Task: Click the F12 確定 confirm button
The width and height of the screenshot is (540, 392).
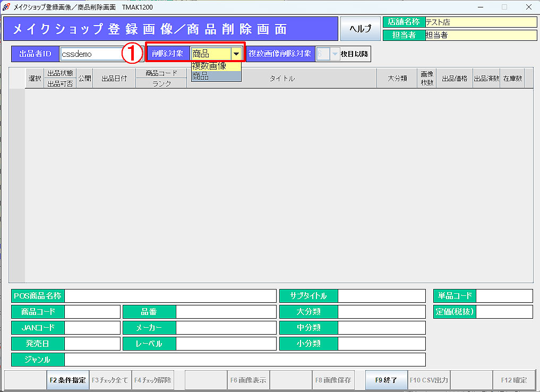Action: 513,380
